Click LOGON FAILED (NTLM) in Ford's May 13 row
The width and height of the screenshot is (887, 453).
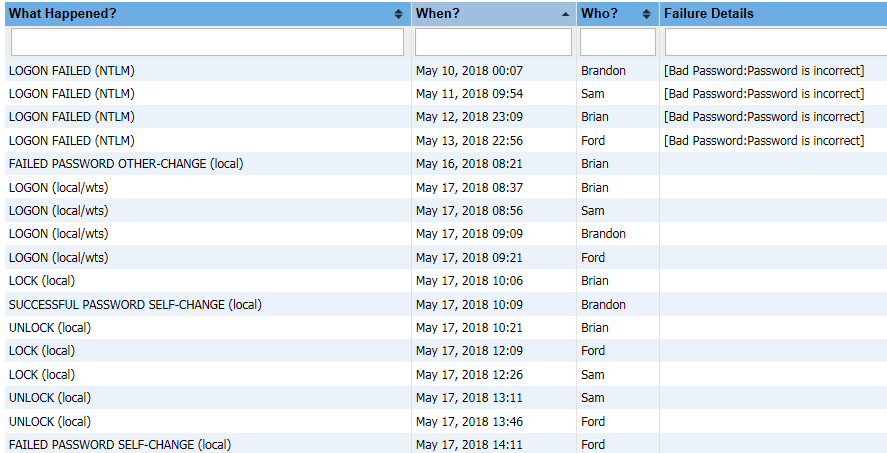(x=72, y=141)
